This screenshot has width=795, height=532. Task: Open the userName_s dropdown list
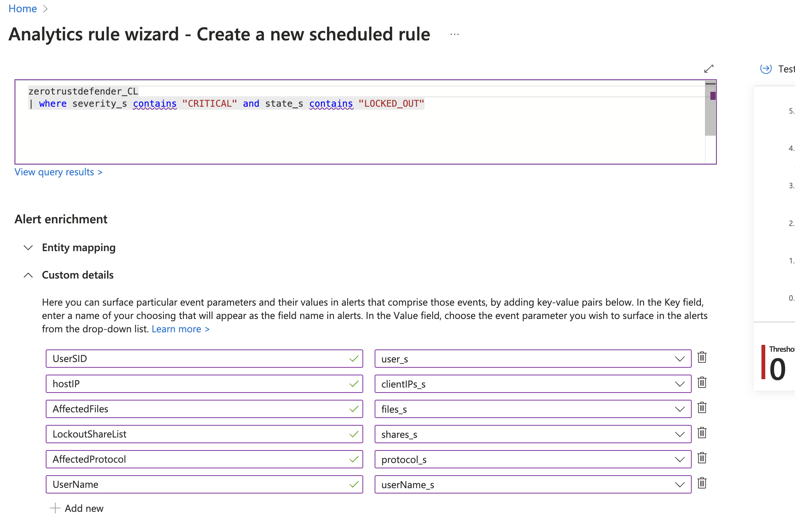(x=679, y=484)
